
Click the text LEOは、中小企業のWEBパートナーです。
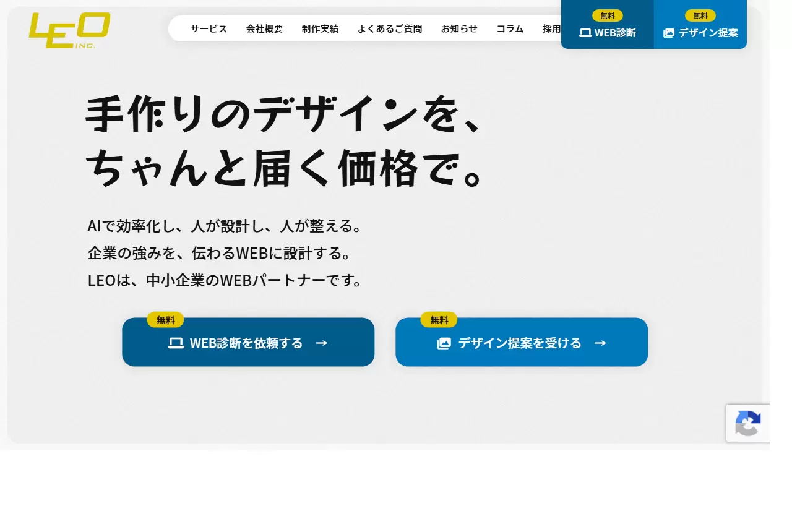[x=224, y=280]
